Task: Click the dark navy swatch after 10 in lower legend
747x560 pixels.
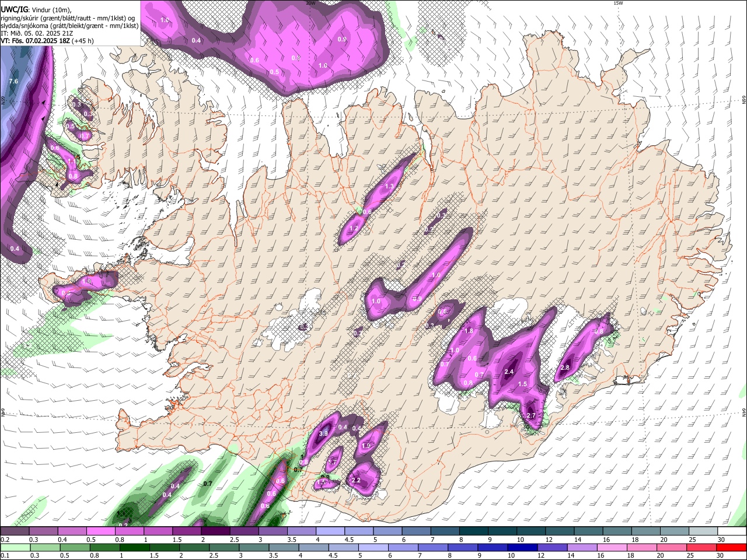Action: tap(521, 548)
